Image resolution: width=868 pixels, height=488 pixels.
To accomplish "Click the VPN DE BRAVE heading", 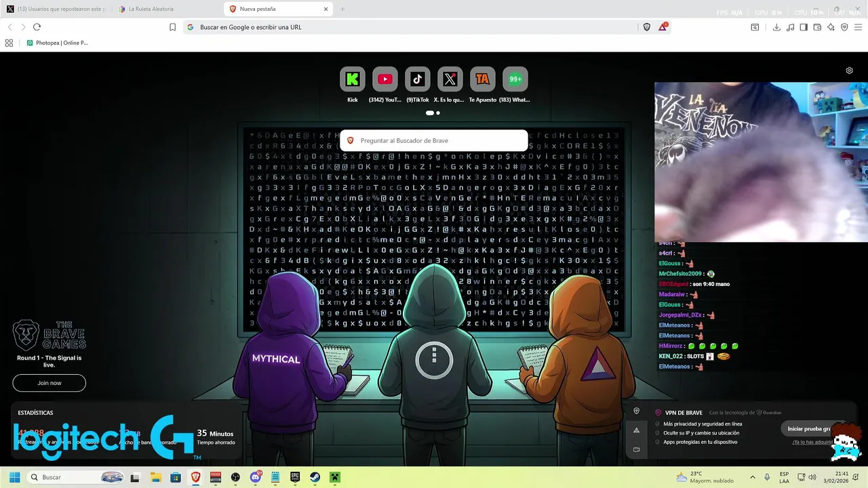I will click(x=684, y=413).
